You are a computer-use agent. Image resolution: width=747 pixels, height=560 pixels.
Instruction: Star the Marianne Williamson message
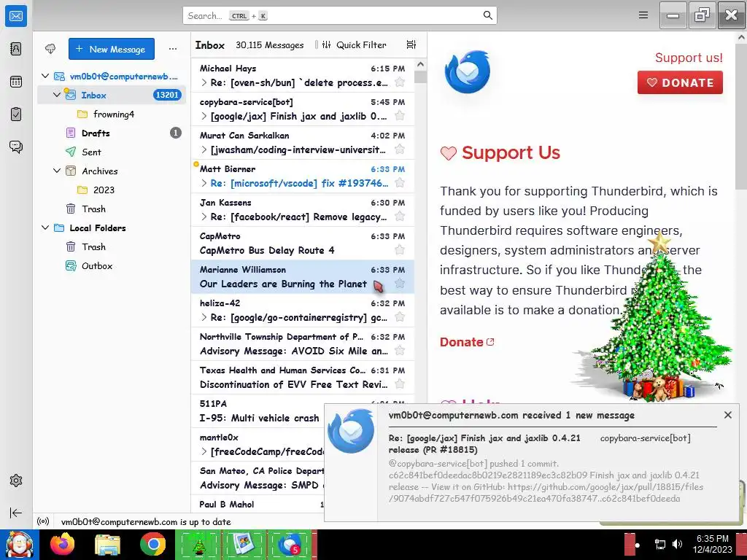400,284
